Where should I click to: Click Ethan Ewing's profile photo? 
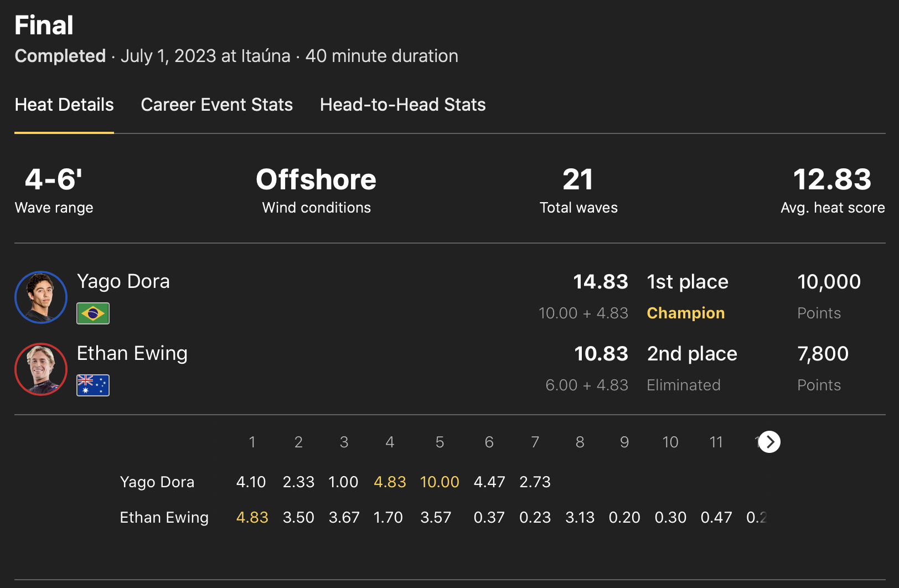click(41, 369)
